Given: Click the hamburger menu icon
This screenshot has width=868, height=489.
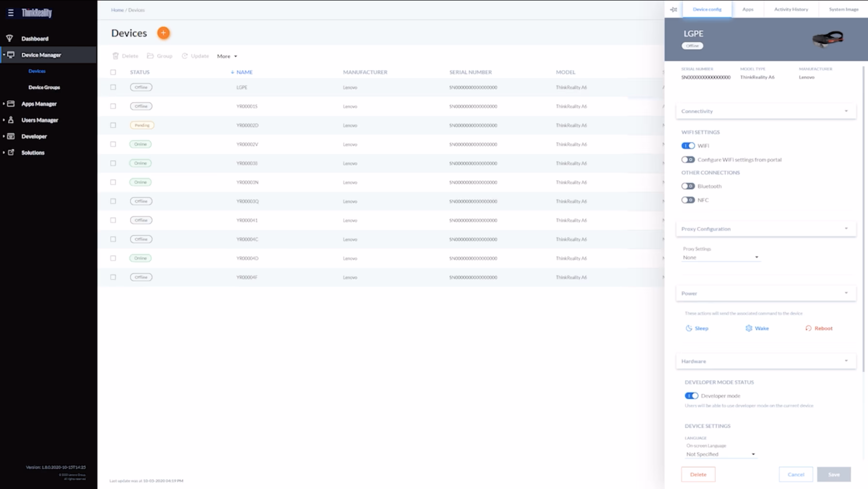Looking at the screenshot, I should (x=11, y=13).
